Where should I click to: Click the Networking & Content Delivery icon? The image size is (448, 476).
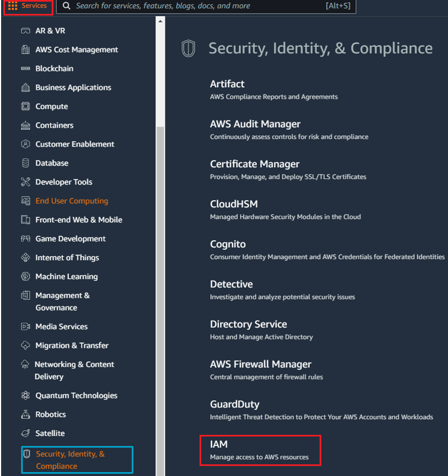tap(25, 365)
